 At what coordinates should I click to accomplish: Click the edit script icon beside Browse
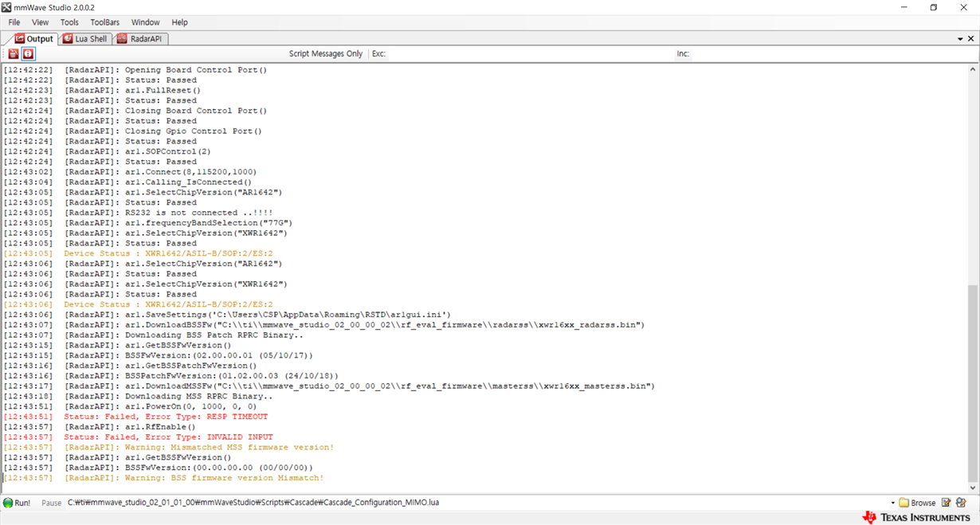(x=946, y=503)
